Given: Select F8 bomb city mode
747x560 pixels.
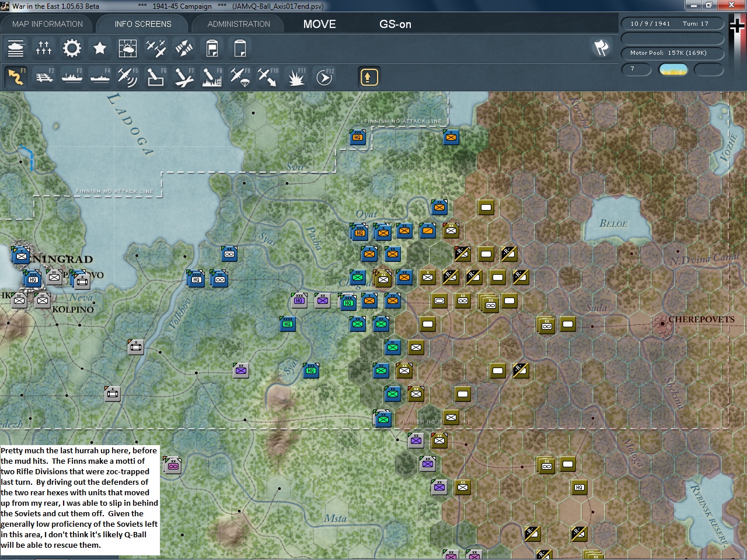Looking at the screenshot, I should pyautogui.click(x=212, y=77).
